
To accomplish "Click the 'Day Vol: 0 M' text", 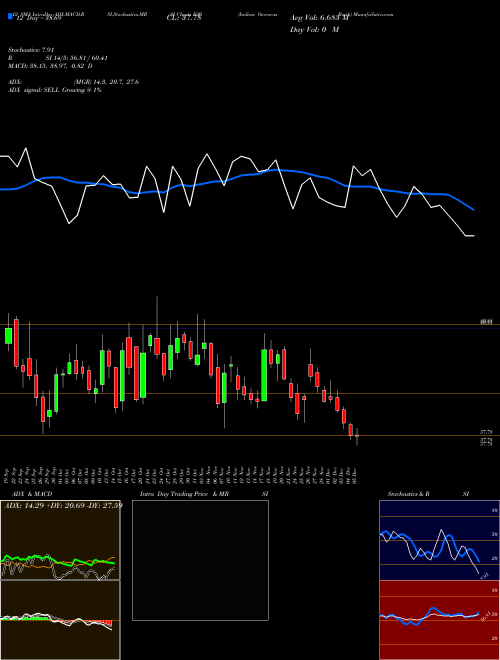I will pos(314,30).
